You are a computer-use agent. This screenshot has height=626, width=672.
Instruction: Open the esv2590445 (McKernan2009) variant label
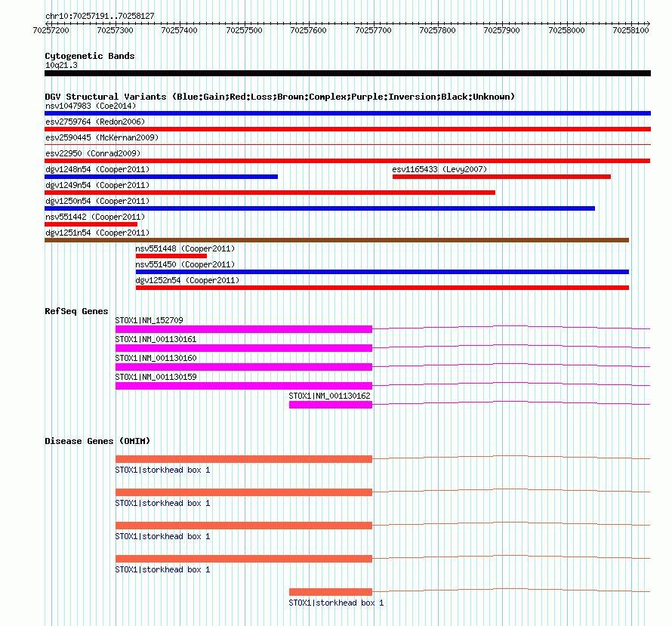point(102,137)
